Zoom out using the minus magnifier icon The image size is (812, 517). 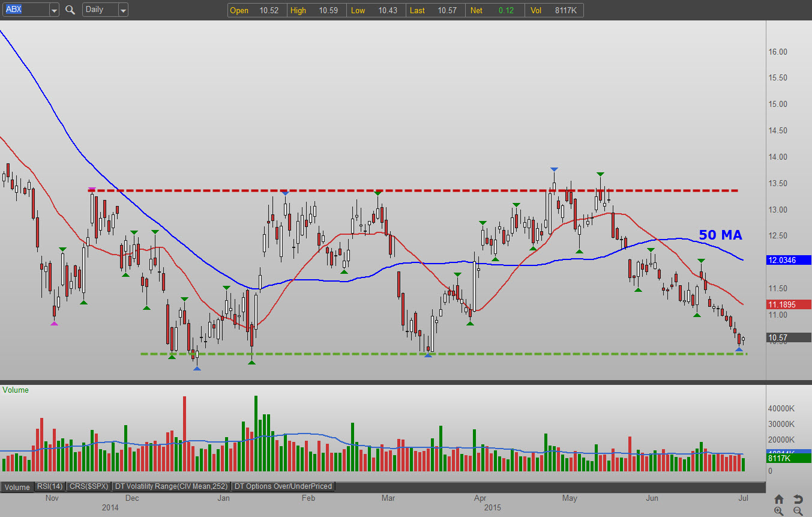coord(798,511)
